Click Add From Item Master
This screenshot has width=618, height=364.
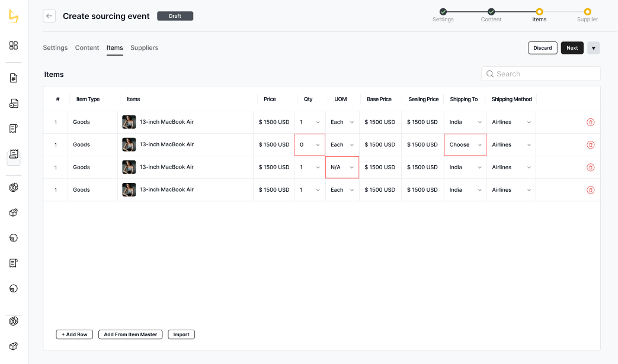(130, 334)
